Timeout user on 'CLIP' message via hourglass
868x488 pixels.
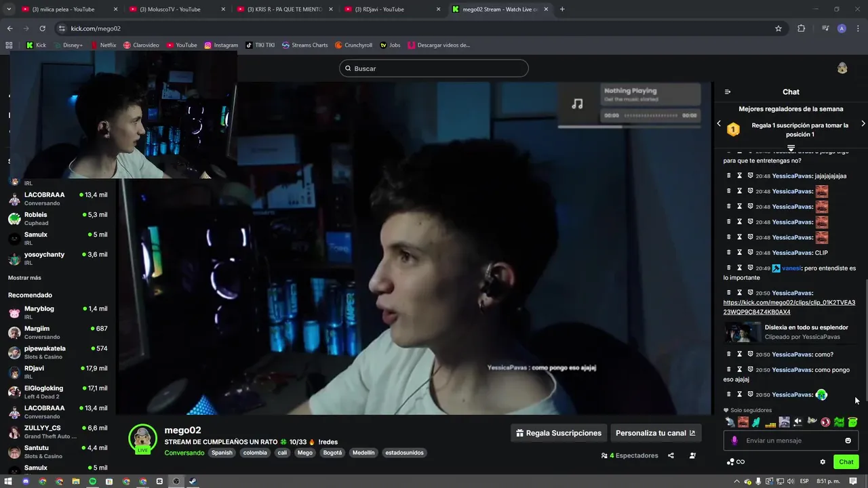pos(740,252)
